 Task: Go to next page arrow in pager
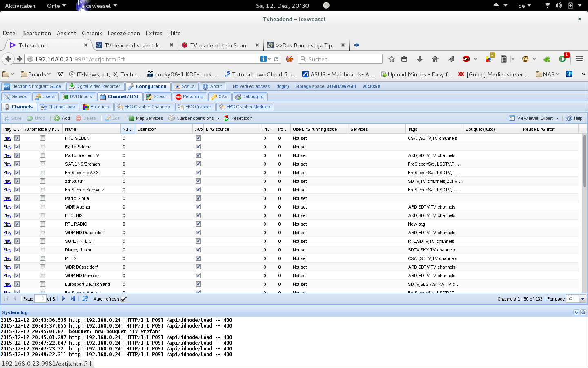(x=64, y=298)
